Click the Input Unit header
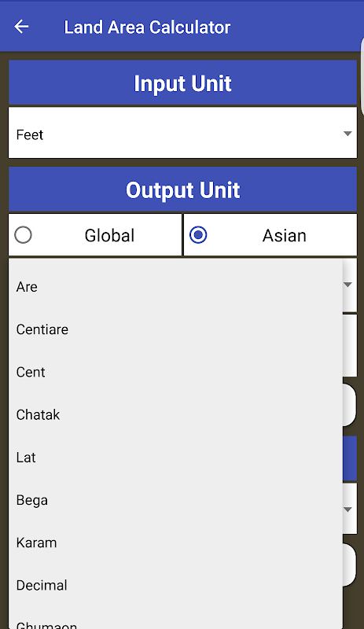The width and height of the screenshot is (364, 629). click(x=182, y=83)
